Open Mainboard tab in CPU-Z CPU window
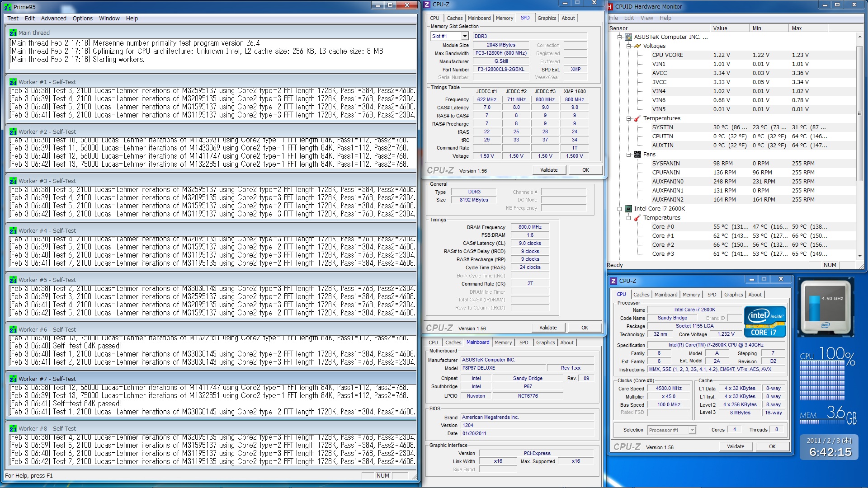 (x=666, y=295)
